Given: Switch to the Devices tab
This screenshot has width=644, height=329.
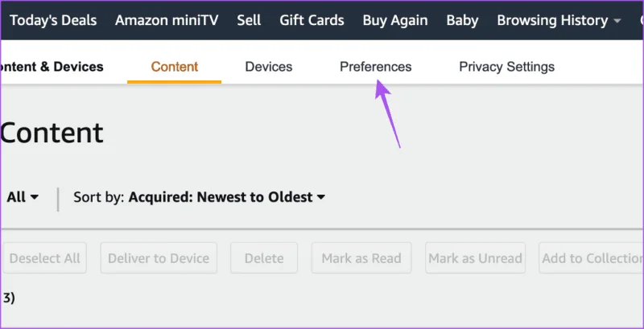Looking at the screenshot, I should click(x=269, y=67).
